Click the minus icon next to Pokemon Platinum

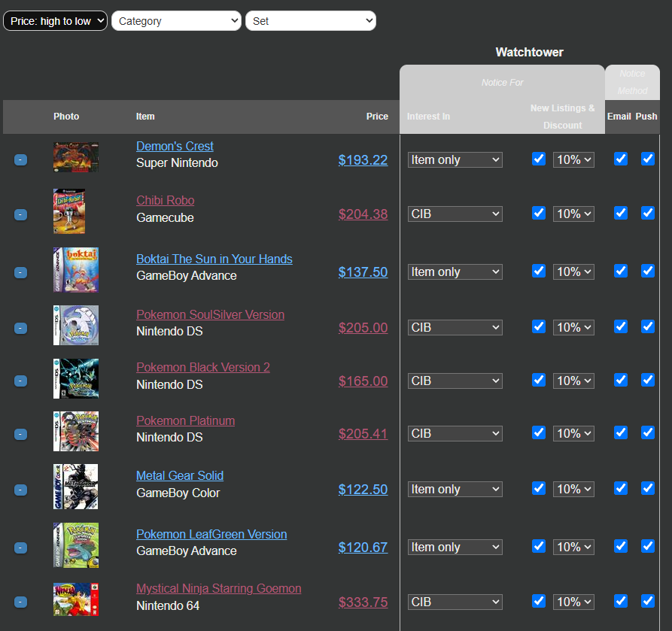tap(20, 435)
